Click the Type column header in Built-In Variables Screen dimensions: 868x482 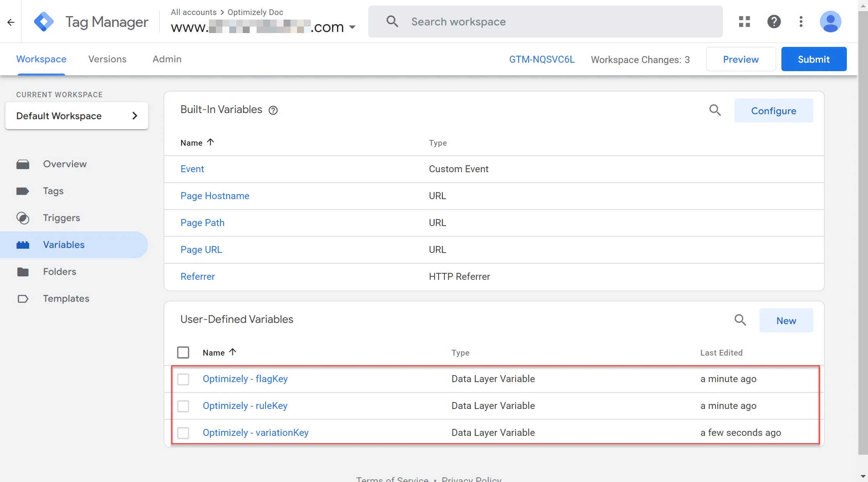click(x=438, y=143)
